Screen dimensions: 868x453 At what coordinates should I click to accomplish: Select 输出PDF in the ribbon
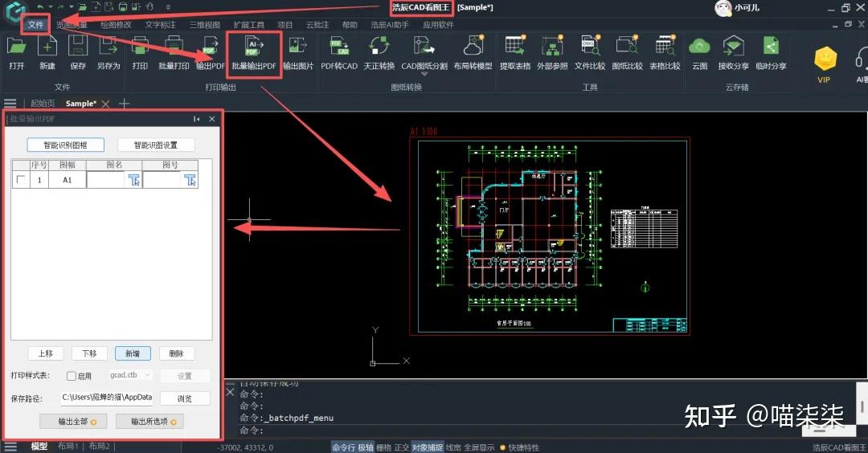click(211, 53)
